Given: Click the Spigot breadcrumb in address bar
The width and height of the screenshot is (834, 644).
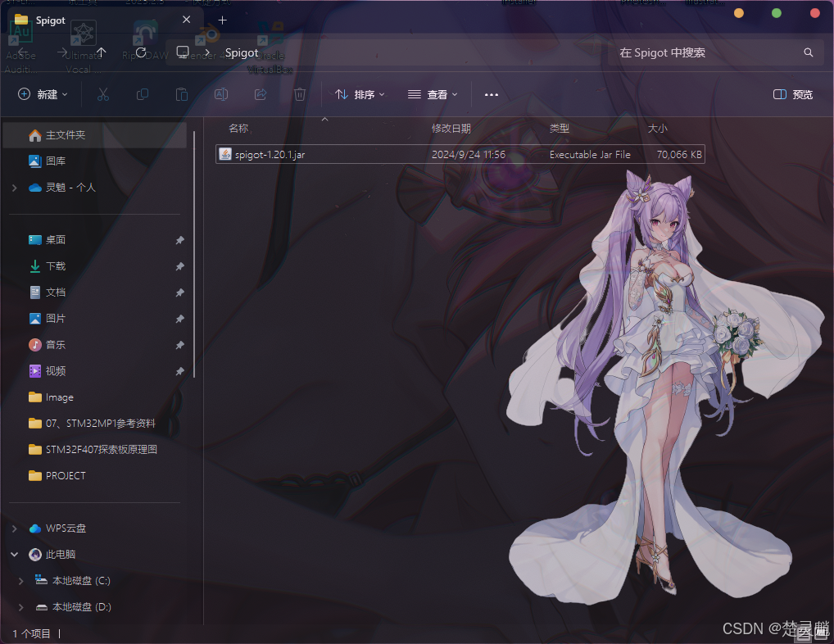Looking at the screenshot, I should (x=242, y=52).
